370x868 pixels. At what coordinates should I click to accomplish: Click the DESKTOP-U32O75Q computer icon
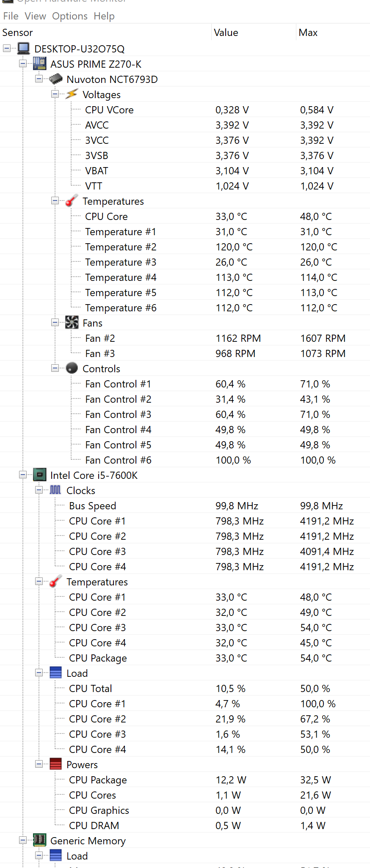tap(24, 49)
